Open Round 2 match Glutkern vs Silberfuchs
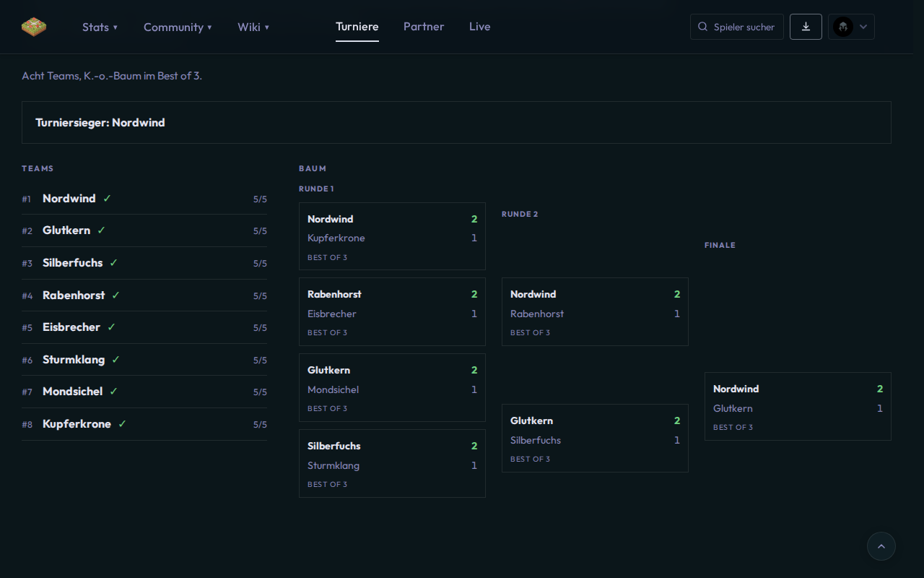This screenshot has width=924, height=578. coord(595,439)
